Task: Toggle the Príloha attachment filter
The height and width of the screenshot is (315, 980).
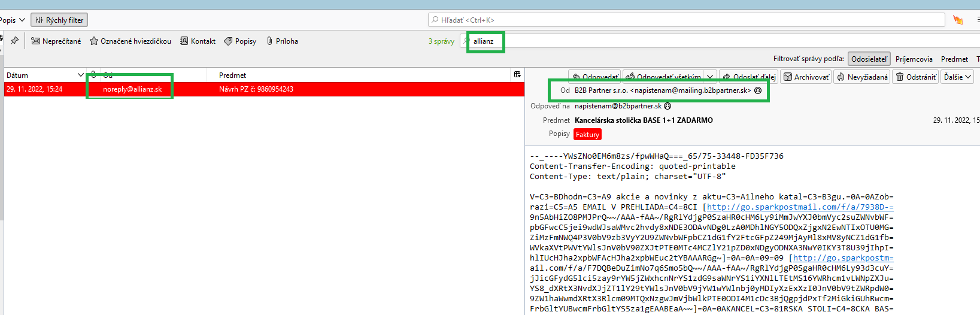Action: coord(283,41)
